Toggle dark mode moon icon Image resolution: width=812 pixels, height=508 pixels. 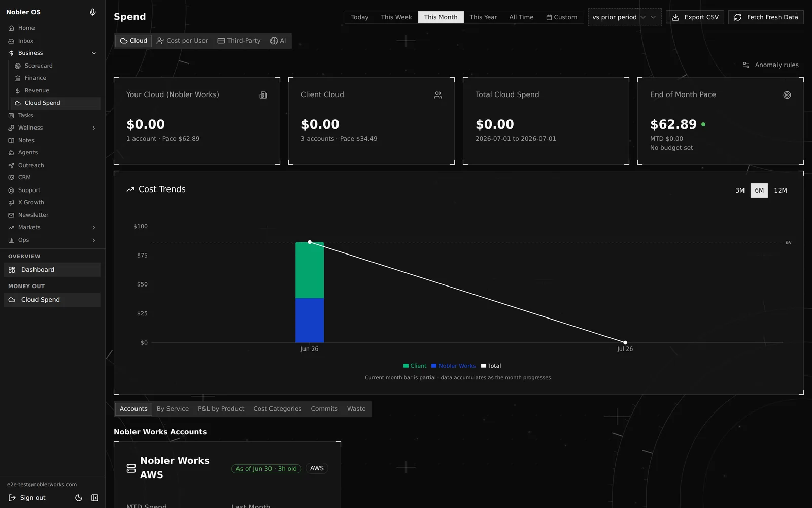[x=79, y=498]
